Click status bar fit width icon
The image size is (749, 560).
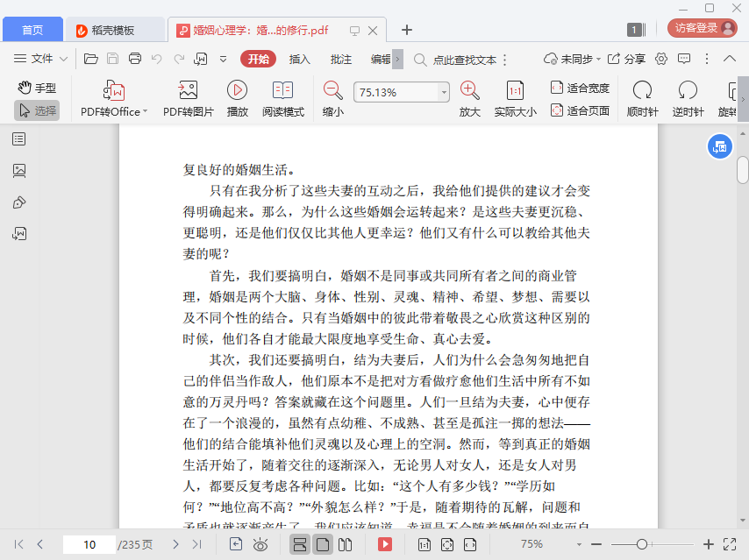(x=470, y=544)
